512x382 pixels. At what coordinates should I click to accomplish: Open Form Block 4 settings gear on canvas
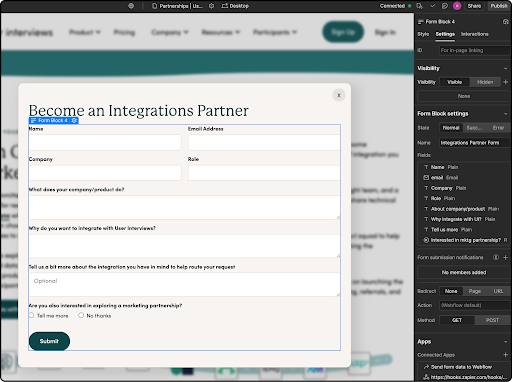74,120
